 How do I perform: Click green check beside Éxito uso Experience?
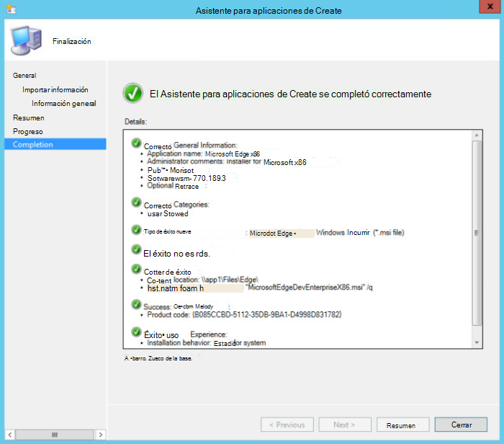point(136,332)
